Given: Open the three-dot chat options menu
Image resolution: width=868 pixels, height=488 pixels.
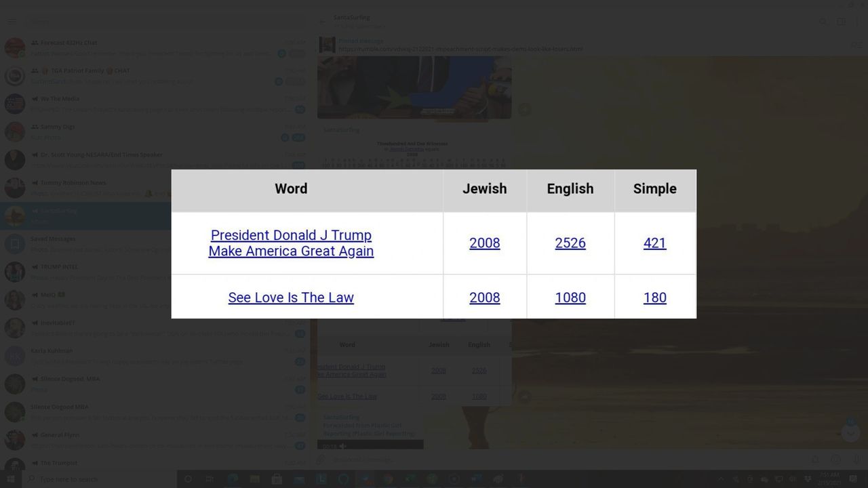Looking at the screenshot, I should tap(859, 22).
